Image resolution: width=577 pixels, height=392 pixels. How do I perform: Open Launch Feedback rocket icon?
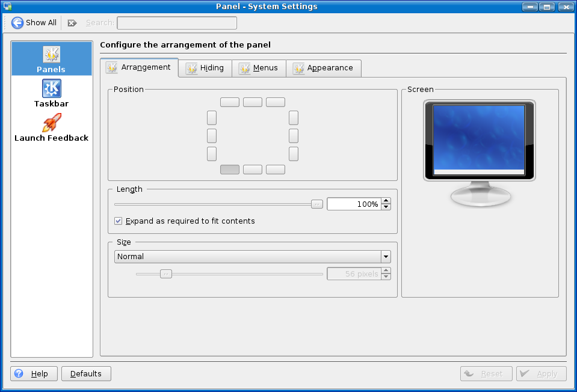(x=52, y=123)
